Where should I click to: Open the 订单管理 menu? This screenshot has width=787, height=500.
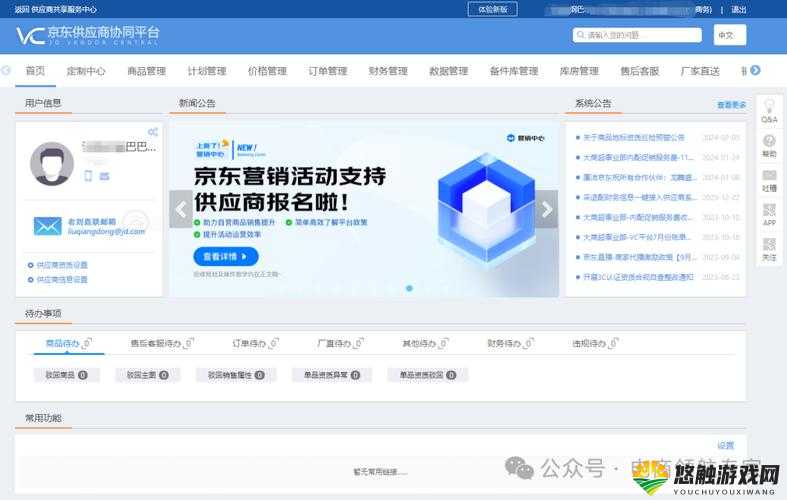click(328, 71)
